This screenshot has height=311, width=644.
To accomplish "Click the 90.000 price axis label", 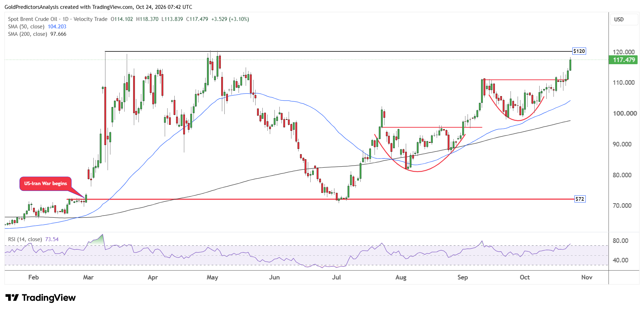I will click(x=622, y=144).
